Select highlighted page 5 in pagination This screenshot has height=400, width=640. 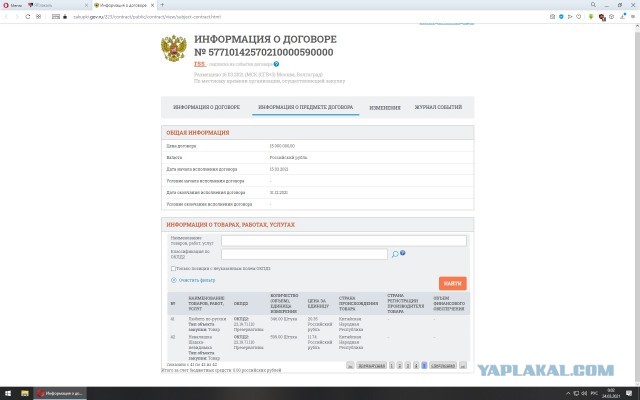point(424,366)
